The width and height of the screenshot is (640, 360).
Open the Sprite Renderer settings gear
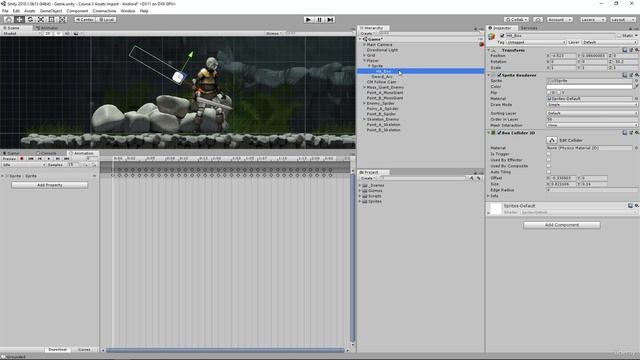click(637, 75)
